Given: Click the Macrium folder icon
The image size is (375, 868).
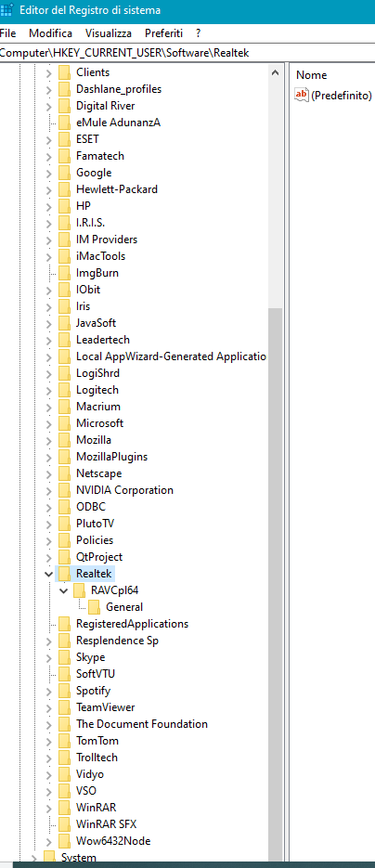Looking at the screenshot, I should pyautogui.click(x=65, y=407).
